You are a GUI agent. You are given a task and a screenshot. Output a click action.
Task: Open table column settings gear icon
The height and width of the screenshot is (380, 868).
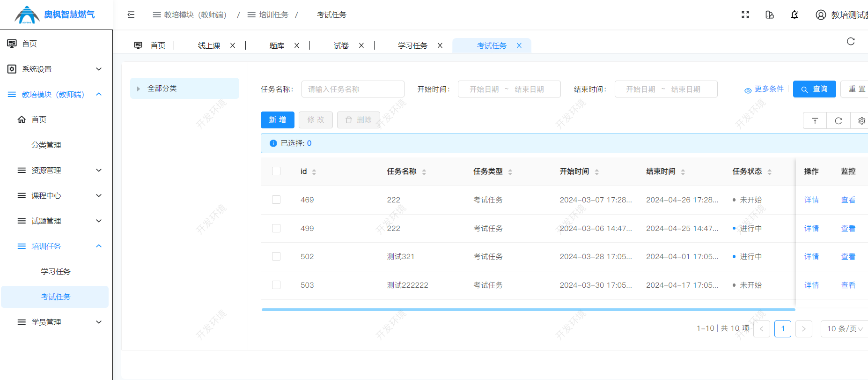(x=861, y=121)
